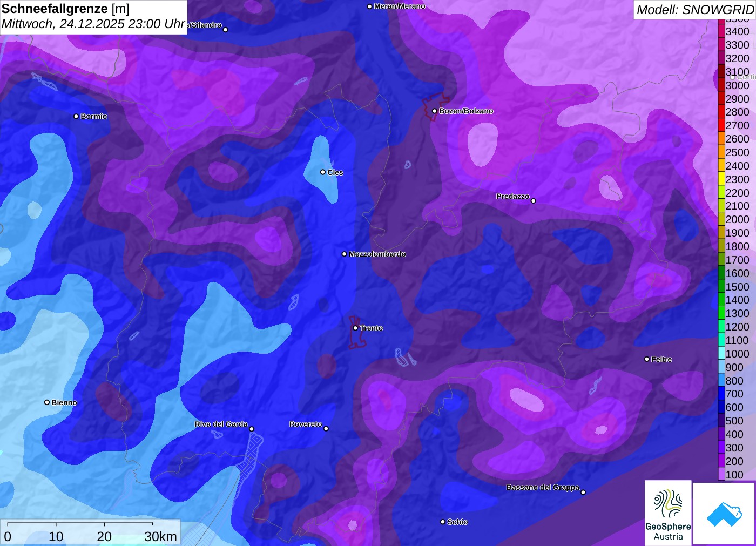This screenshot has height=546, width=756.
Task: Select the Bienno marker dot
Action: [x=47, y=402]
